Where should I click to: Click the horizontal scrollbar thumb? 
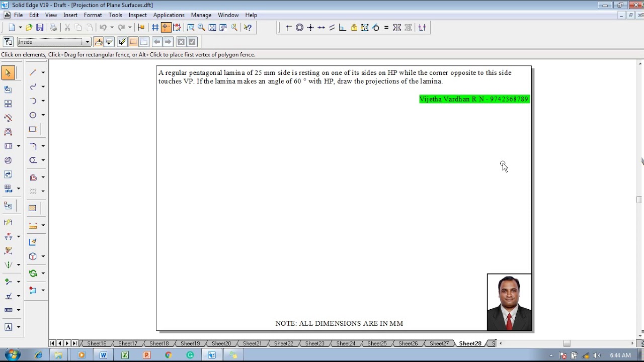point(567,343)
